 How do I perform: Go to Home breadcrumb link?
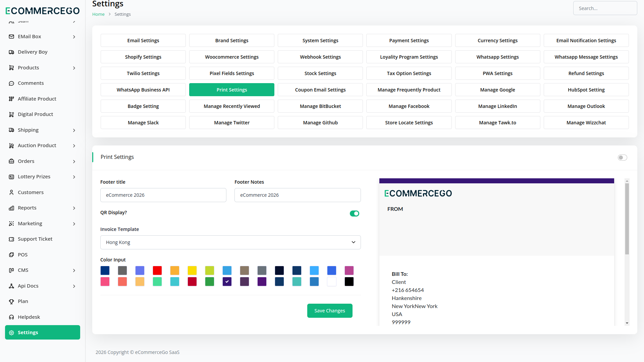98,14
